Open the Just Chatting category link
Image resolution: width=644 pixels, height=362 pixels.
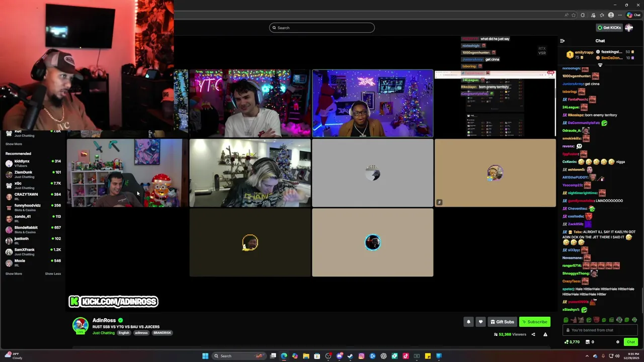point(104,333)
